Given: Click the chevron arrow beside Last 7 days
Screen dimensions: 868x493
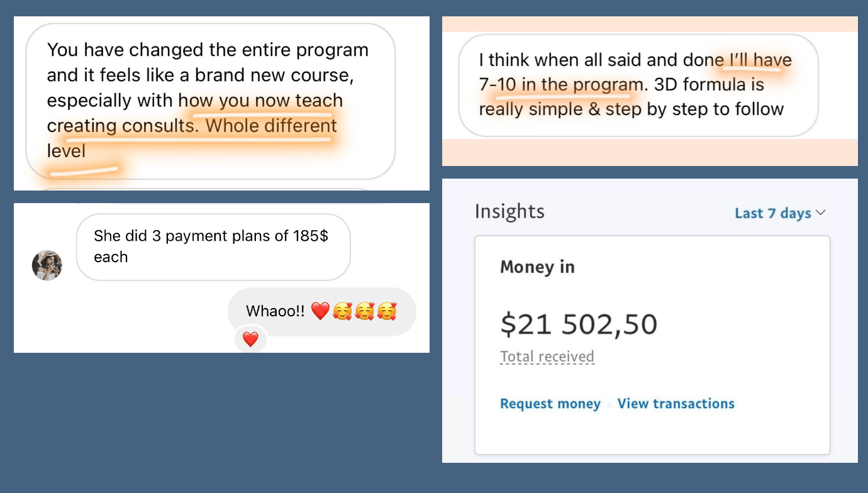Looking at the screenshot, I should [821, 213].
